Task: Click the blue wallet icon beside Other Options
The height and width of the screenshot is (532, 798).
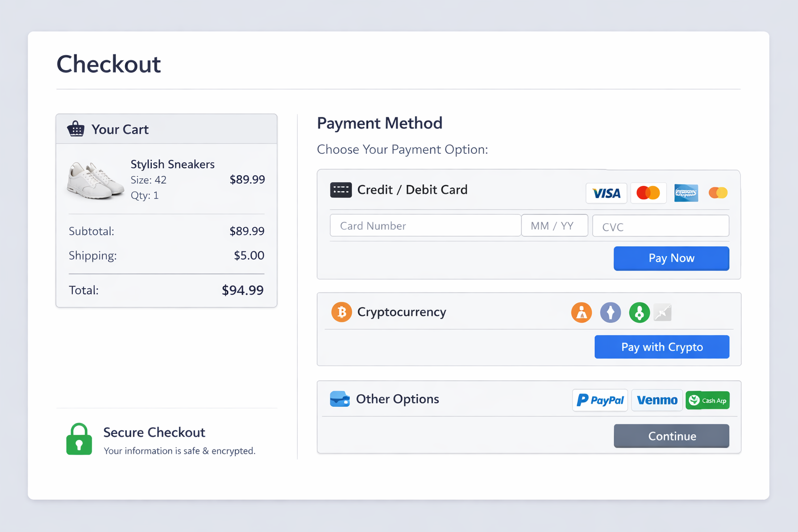Action: click(340, 399)
